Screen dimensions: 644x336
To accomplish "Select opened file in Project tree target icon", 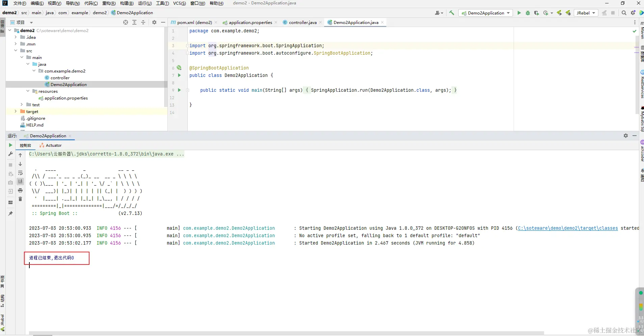I will [126, 22].
